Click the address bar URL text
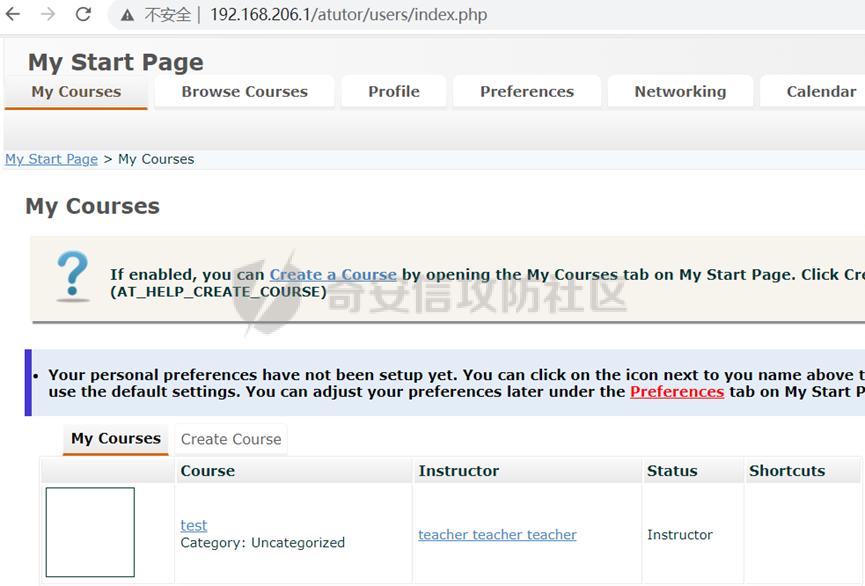 tap(348, 14)
